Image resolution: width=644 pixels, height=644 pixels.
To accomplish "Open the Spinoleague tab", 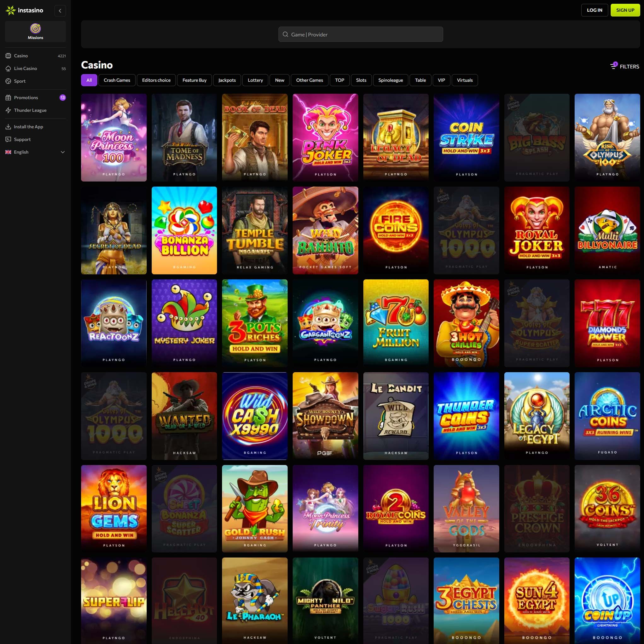I will [390, 80].
